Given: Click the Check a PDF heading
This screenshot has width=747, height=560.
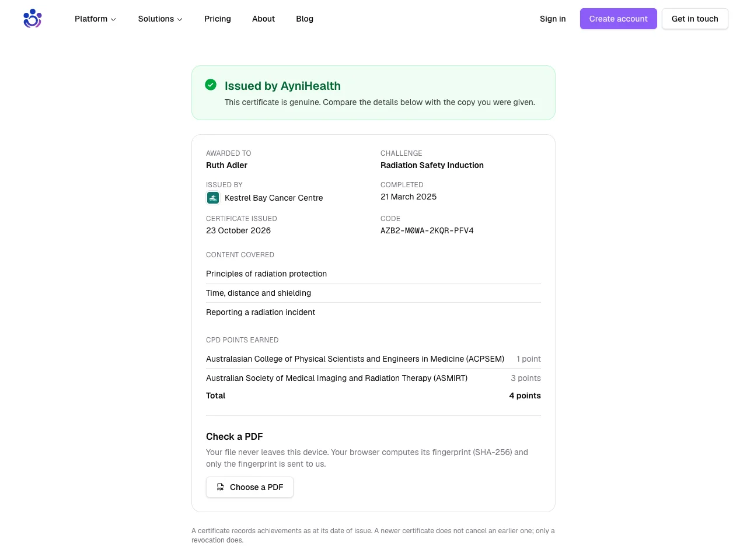Looking at the screenshot, I should tap(235, 436).
